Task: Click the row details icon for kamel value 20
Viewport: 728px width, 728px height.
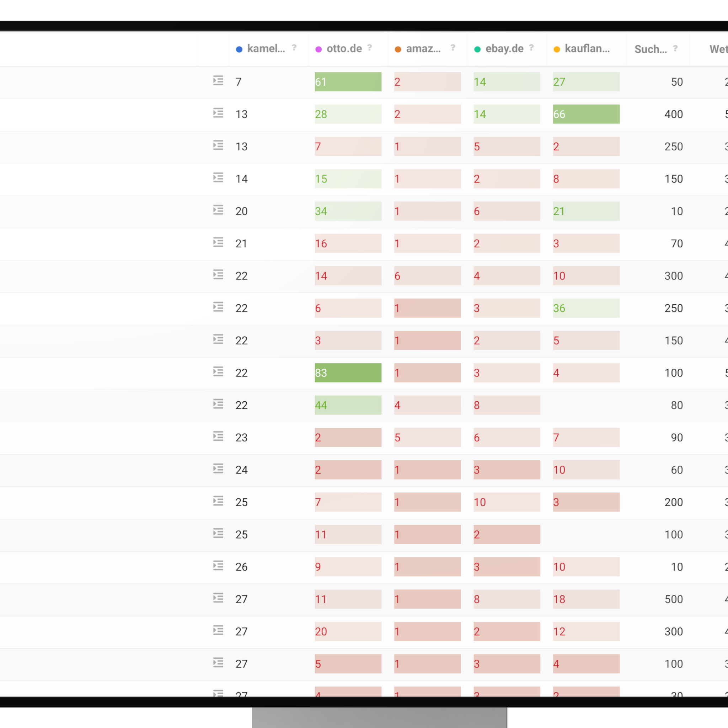Action: (x=218, y=210)
